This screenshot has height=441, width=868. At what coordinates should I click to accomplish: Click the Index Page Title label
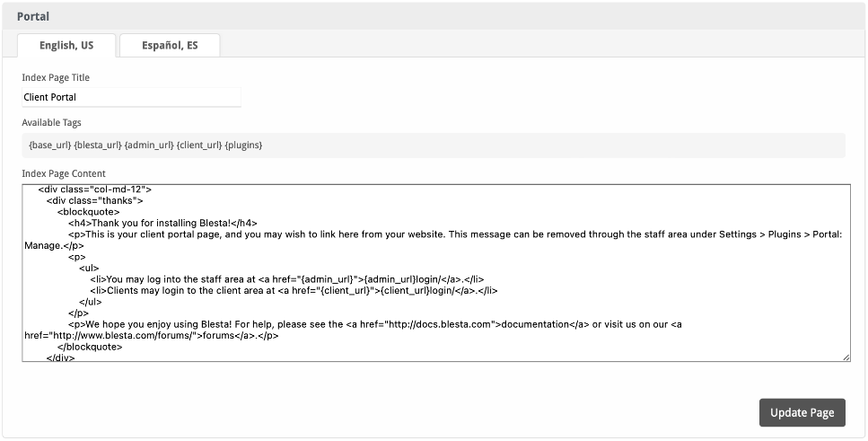pos(56,78)
